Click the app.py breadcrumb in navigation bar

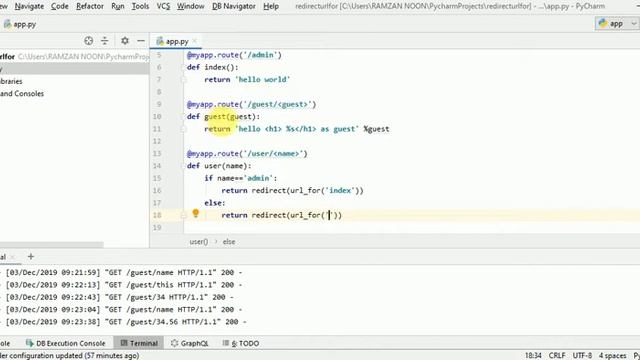[x=20, y=24]
